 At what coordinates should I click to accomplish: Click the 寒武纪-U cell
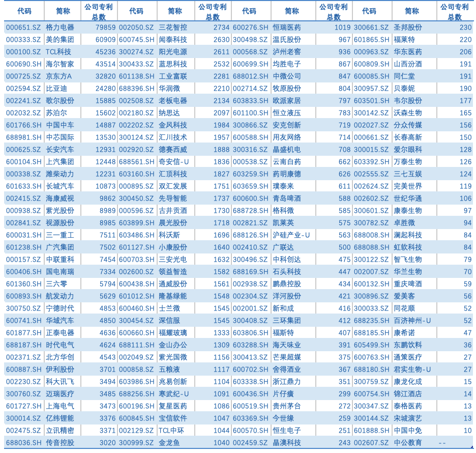[173, 394]
